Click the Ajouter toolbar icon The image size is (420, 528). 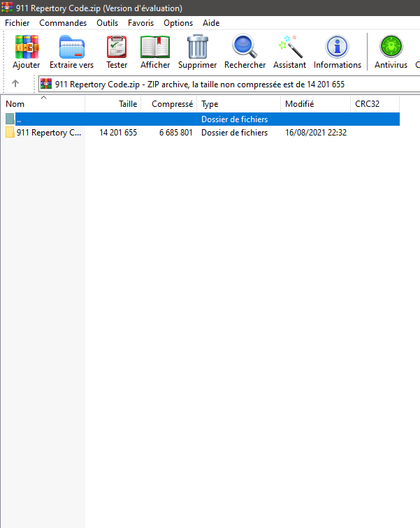[x=27, y=47]
